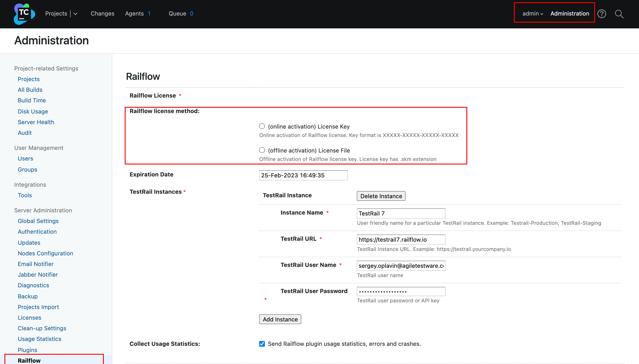Click the TeamCity logo icon
The width and height of the screenshot is (639, 364).
24,14
